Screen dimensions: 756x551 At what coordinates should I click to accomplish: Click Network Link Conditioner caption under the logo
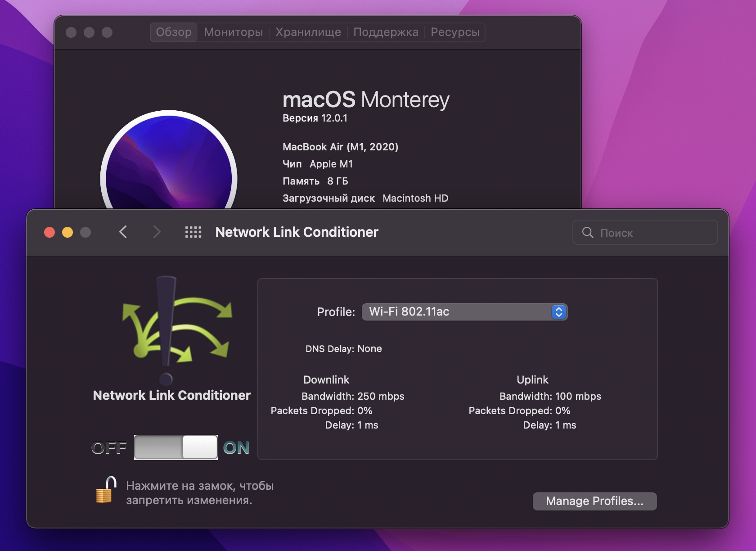(171, 395)
